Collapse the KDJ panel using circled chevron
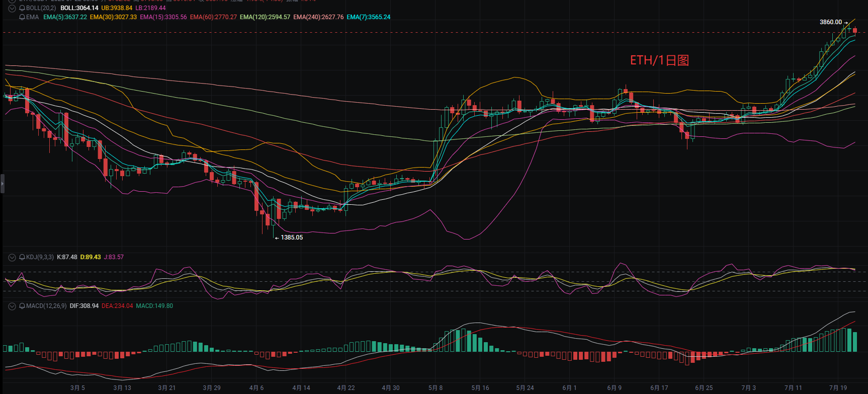The height and width of the screenshot is (394, 868). click(12, 257)
